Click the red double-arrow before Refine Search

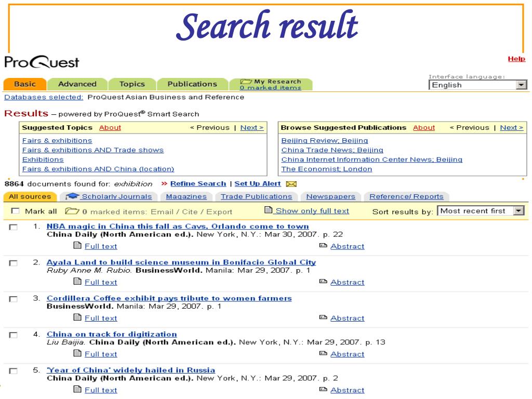pyautogui.click(x=164, y=183)
